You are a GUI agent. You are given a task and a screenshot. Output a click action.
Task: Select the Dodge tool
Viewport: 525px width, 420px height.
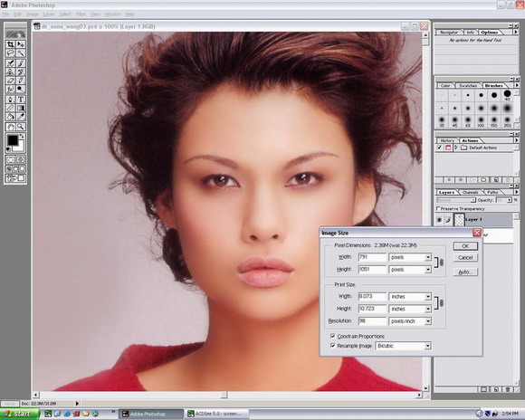21,89
